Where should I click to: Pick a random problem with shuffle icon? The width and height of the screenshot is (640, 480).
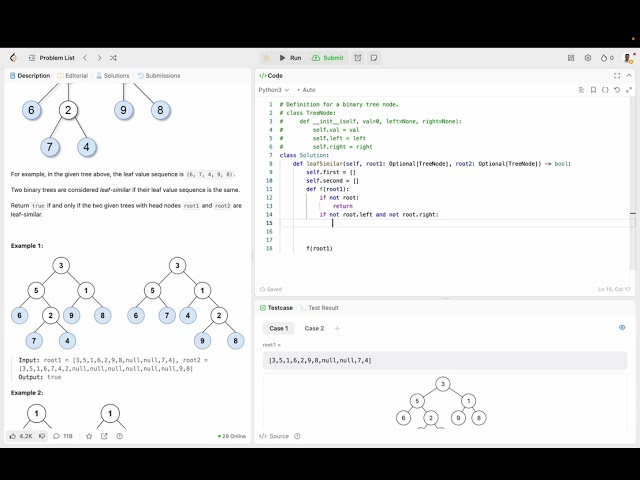(x=113, y=58)
